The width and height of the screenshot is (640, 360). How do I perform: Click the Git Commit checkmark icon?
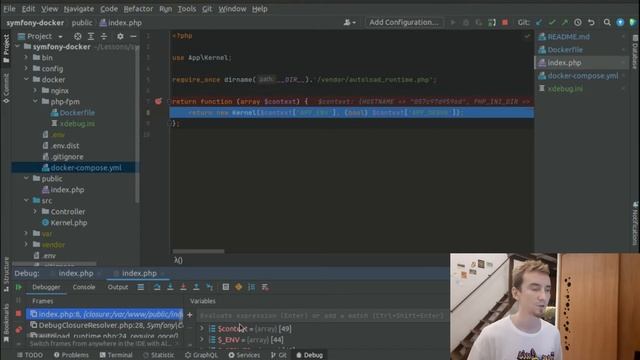tap(552, 22)
